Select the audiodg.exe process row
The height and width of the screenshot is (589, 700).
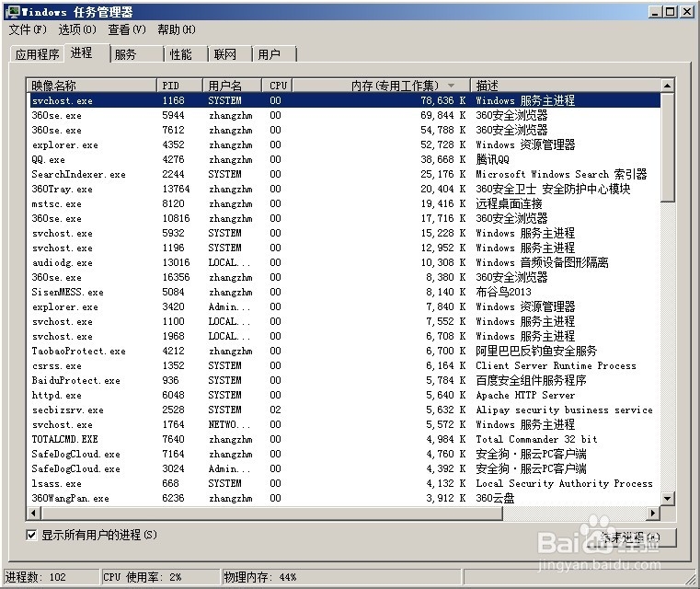click(345, 262)
